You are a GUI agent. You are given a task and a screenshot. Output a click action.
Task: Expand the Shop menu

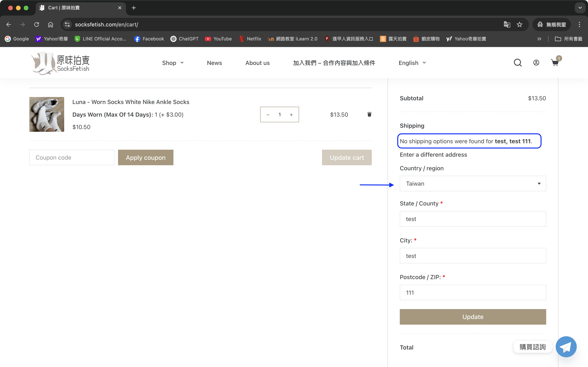[173, 63]
